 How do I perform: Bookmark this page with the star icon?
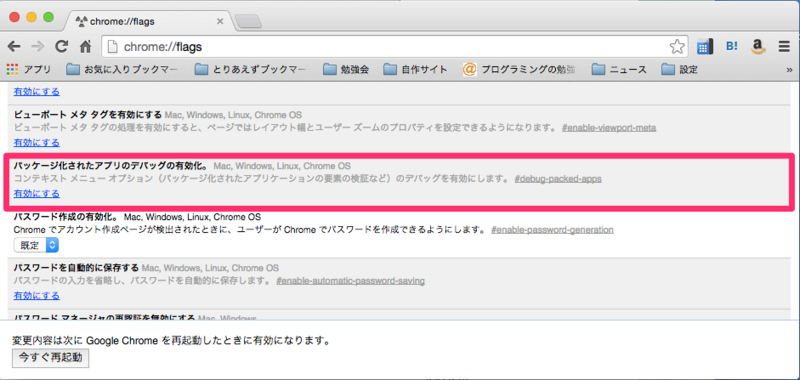(x=677, y=47)
